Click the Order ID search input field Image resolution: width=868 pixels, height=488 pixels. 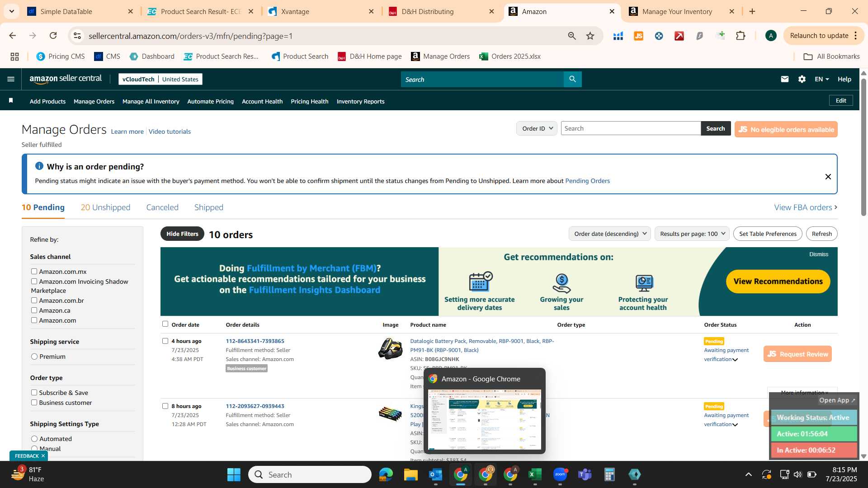pos(631,128)
